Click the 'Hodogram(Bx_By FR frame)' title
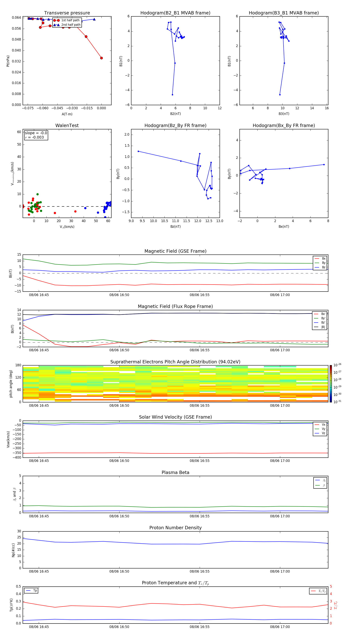Viewport: 351px width, 644px height. tap(284, 125)
